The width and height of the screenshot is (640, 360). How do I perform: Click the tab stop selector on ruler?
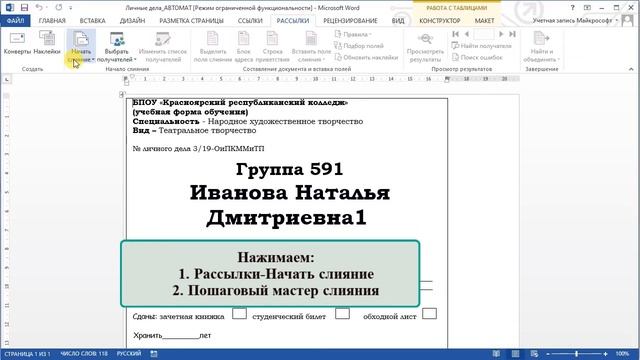tap(7, 79)
